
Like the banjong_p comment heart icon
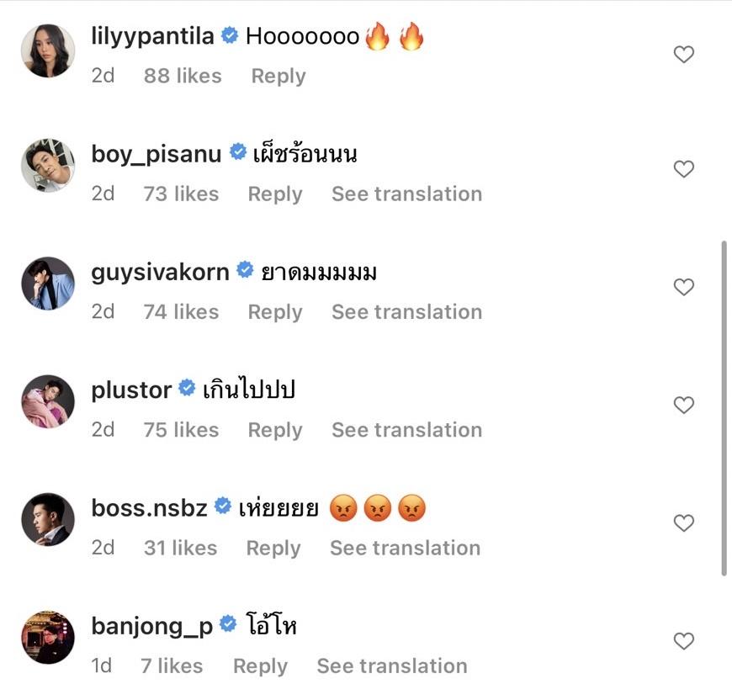(x=684, y=642)
